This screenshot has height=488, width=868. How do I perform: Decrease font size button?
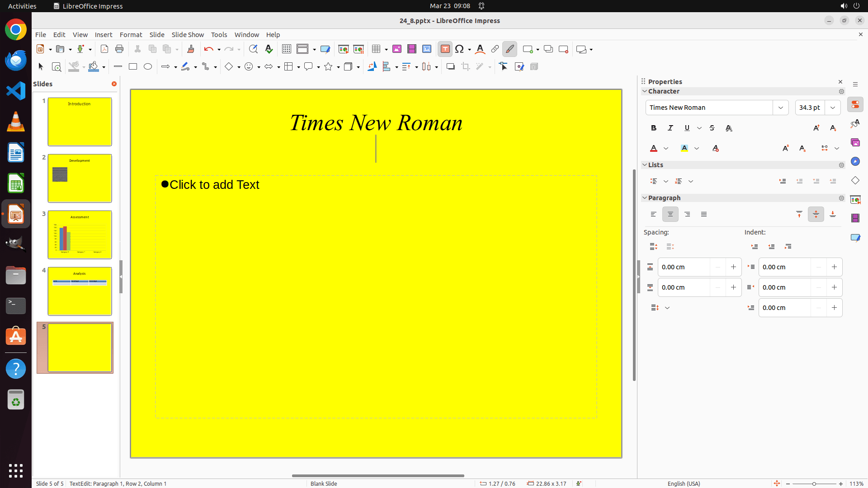coord(833,128)
